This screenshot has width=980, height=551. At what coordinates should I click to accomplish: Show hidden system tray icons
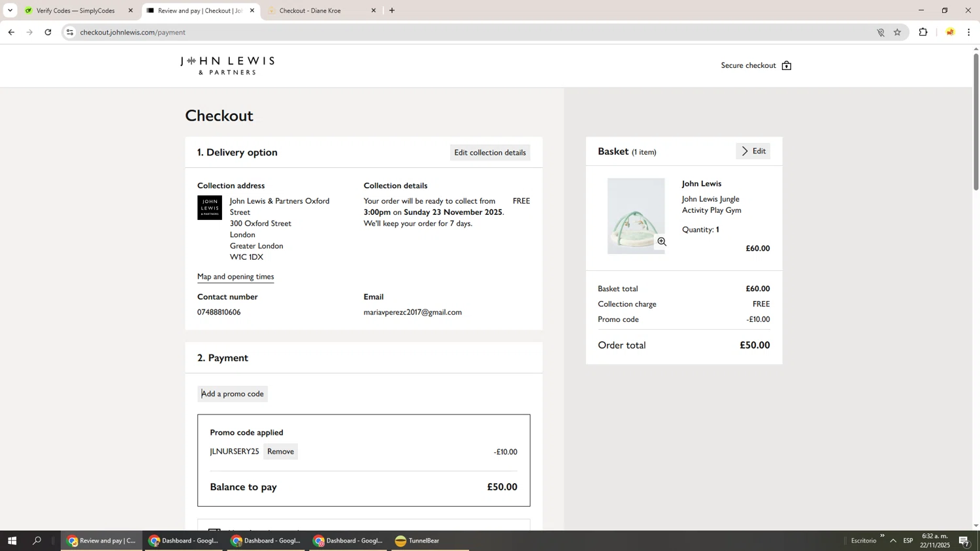pos(892,541)
